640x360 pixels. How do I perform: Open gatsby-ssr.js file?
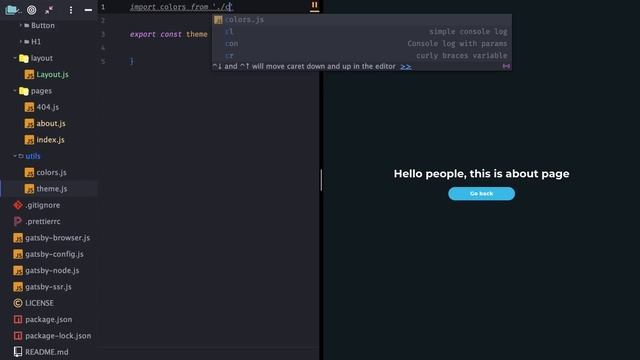(x=48, y=287)
